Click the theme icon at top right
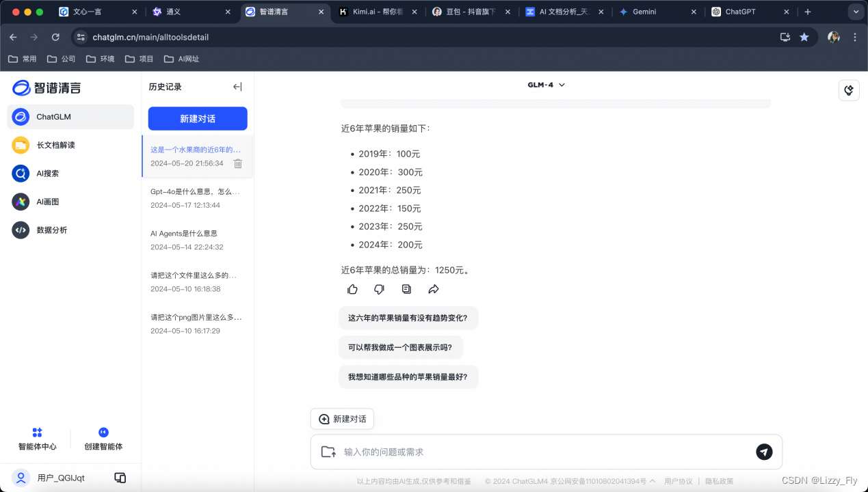 tap(848, 90)
